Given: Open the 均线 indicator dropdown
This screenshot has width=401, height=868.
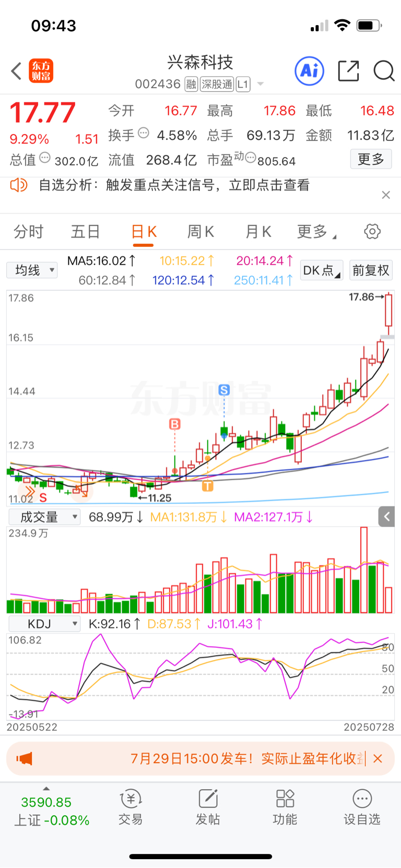Looking at the screenshot, I should tap(32, 270).
